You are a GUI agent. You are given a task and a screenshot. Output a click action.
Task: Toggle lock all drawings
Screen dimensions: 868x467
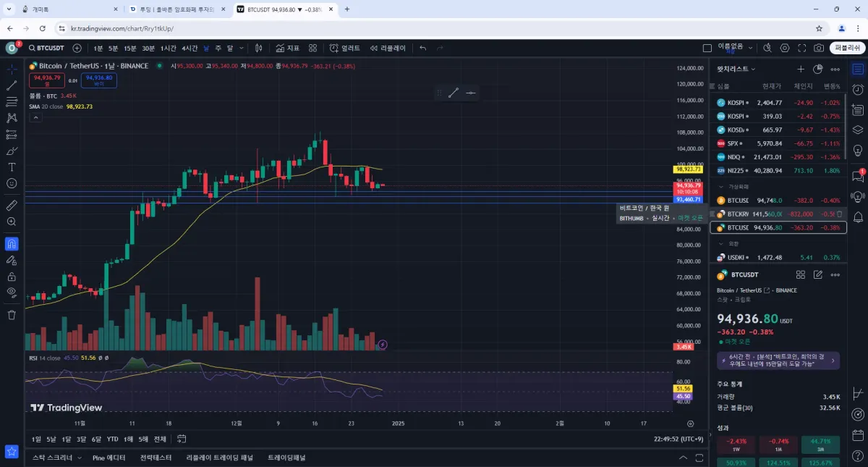[x=12, y=277]
